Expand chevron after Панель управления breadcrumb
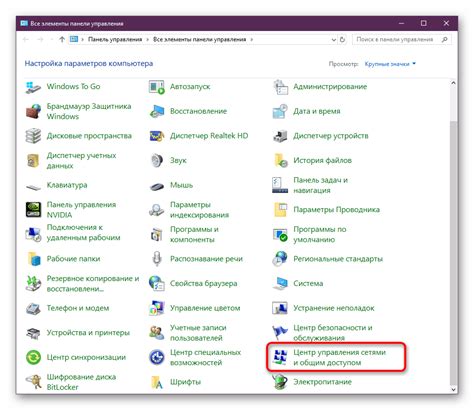The height and width of the screenshot is (410, 474). [147, 40]
